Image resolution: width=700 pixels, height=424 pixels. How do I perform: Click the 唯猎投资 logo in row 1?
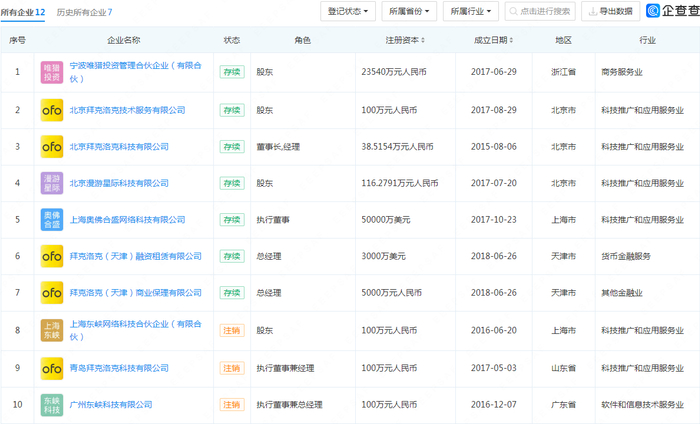pos(51,73)
